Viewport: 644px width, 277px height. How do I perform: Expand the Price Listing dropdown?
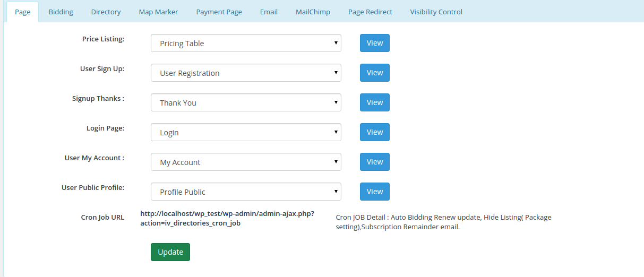(x=246, y=44)
